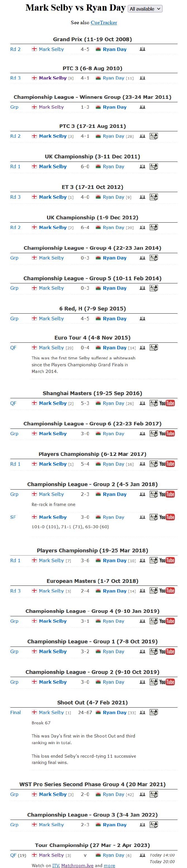
Task: Open YouTube icon for European Masters 2018 match
Action: [167, 590]
